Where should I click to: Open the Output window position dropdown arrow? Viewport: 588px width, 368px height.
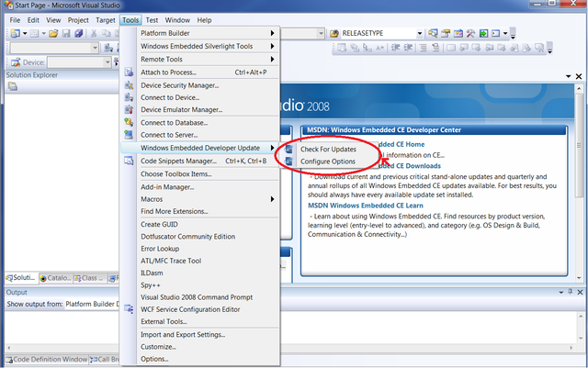click(x=561, y=292)
